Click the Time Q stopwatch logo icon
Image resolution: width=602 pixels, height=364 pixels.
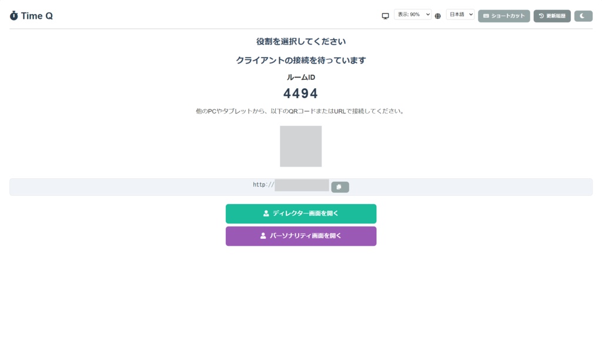coord(15,16)
